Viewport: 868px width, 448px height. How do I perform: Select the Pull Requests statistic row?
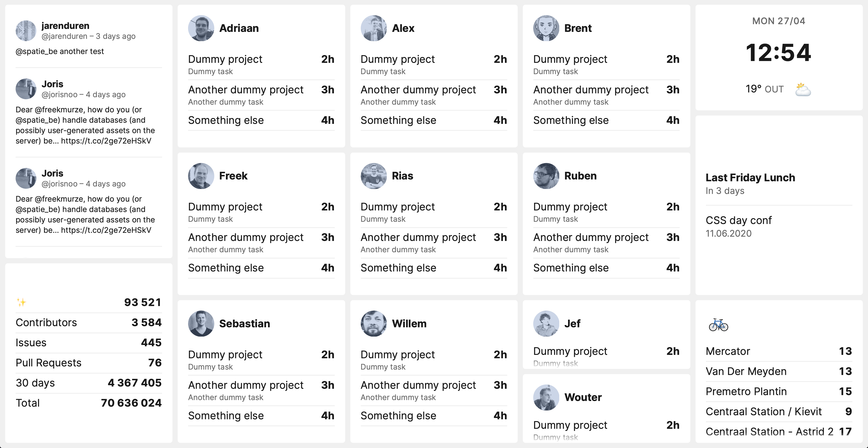point(88,363)
